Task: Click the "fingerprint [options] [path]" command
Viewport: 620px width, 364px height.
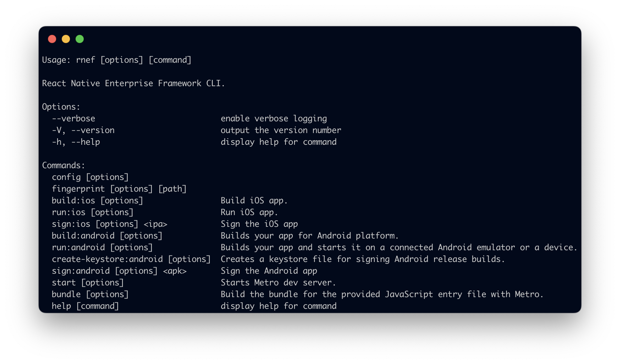Action: (x=119, y=189)
